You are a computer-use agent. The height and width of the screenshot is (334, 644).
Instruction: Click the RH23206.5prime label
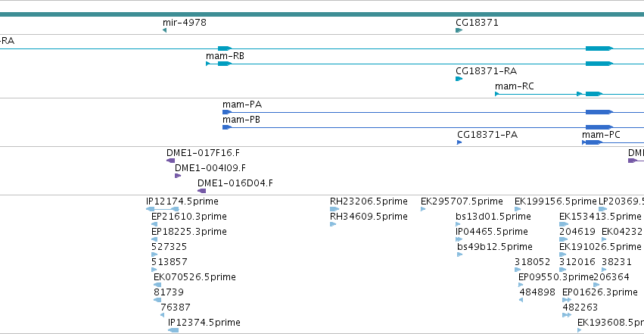point(369,201)
